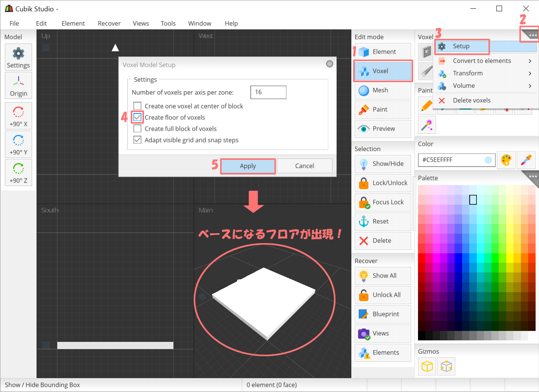
Task: Expand the Convert to elements submenu
Action: 482,61
